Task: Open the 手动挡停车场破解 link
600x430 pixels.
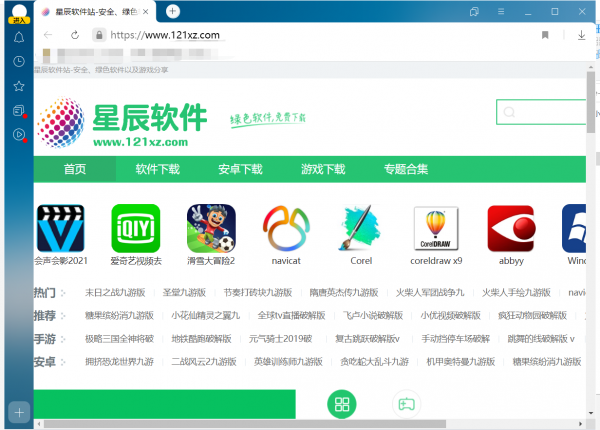Action: 455,339
